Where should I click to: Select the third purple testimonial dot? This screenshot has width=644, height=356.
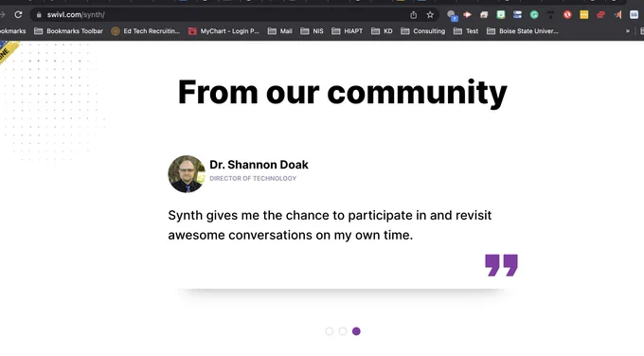click(x=356, y=331)
